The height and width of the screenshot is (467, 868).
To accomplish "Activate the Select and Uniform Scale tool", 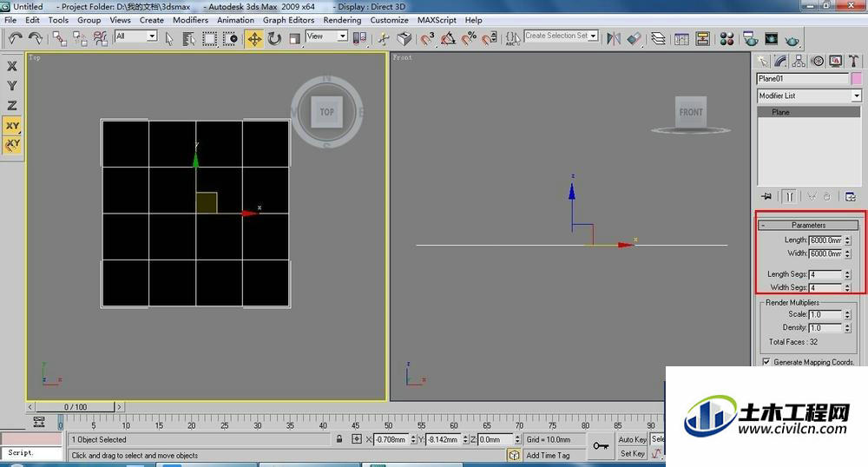I will (294, 39).
